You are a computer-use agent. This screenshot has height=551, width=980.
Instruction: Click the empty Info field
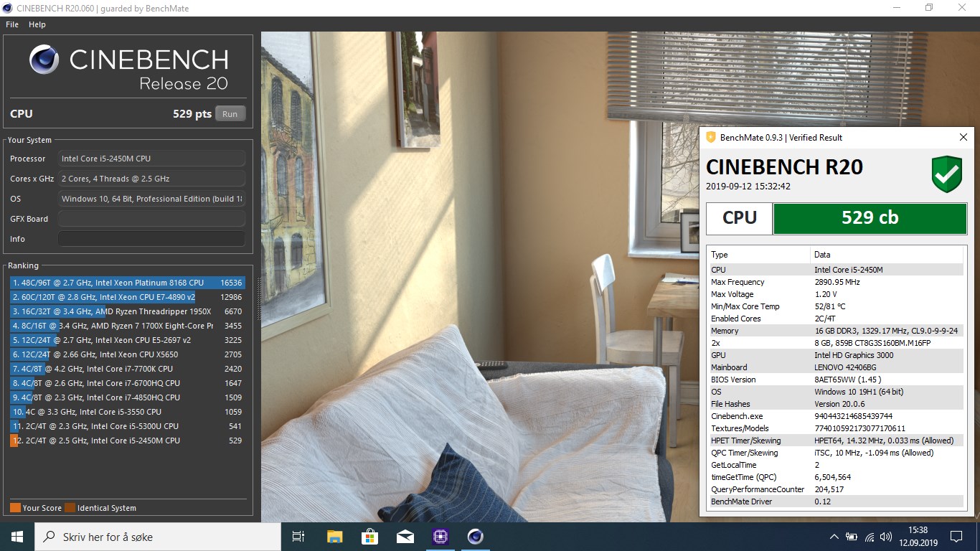151,239
